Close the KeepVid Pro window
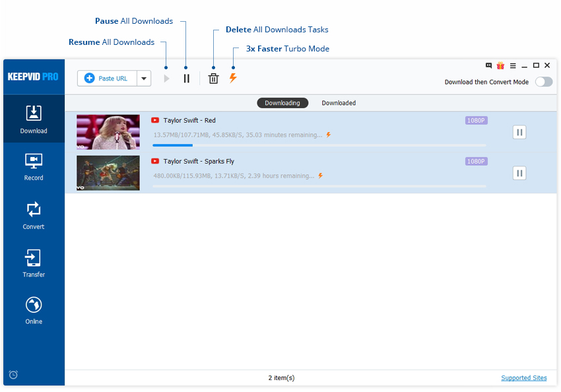The width and height of the screenshot is (561, 392). pos(547,65)
